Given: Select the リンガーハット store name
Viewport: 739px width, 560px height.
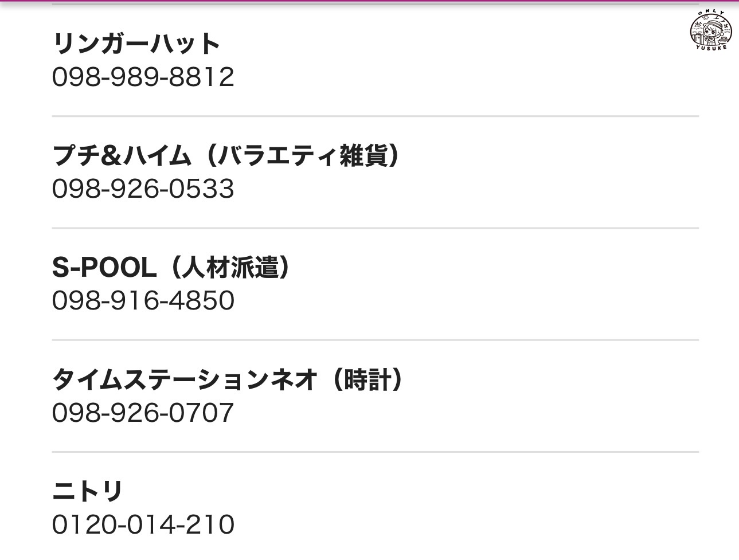Looking at the screenshot, I should (x=136, y=44).
